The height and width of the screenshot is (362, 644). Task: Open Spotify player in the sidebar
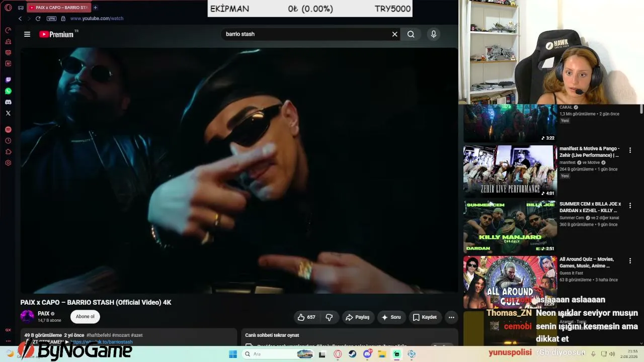(8, 130)
